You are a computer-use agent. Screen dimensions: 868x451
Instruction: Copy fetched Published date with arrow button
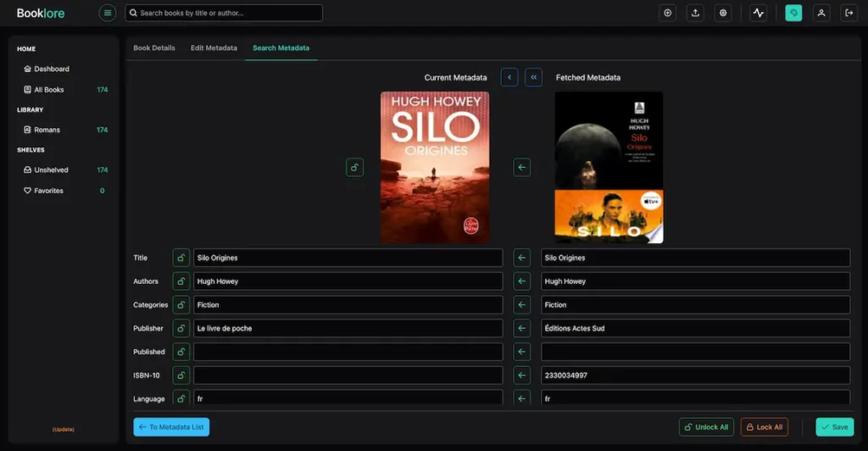point(521,352)
